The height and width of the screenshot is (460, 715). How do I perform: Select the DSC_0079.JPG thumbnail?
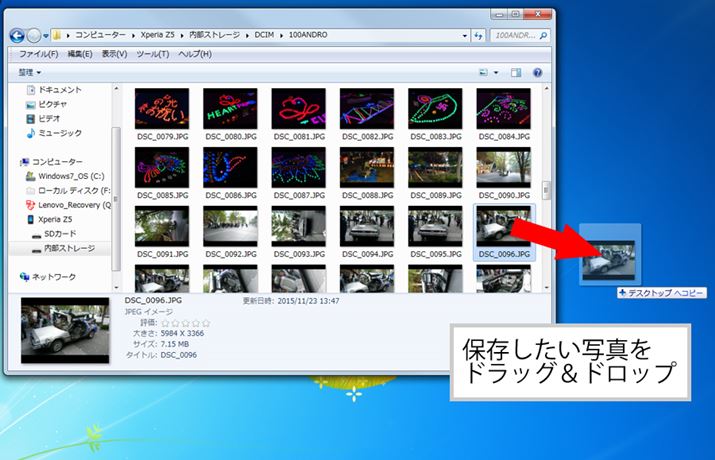pyautogui.click(x=162, y=114)
